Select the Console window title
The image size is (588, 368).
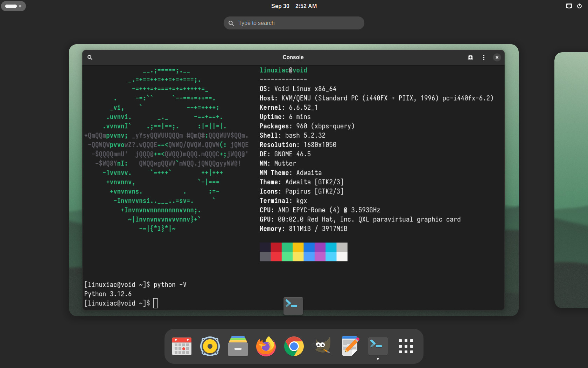tap(293, 57)
